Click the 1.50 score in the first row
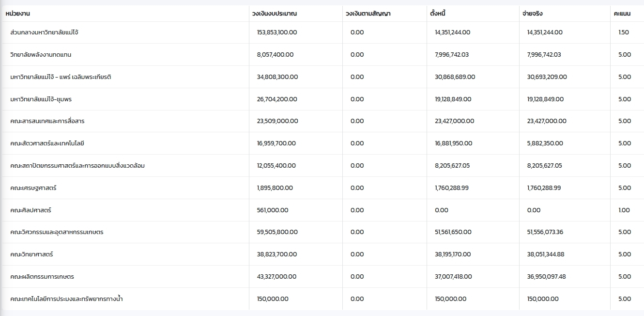The width and height of the screenshot is (644, 316). (x=624, y=32)
